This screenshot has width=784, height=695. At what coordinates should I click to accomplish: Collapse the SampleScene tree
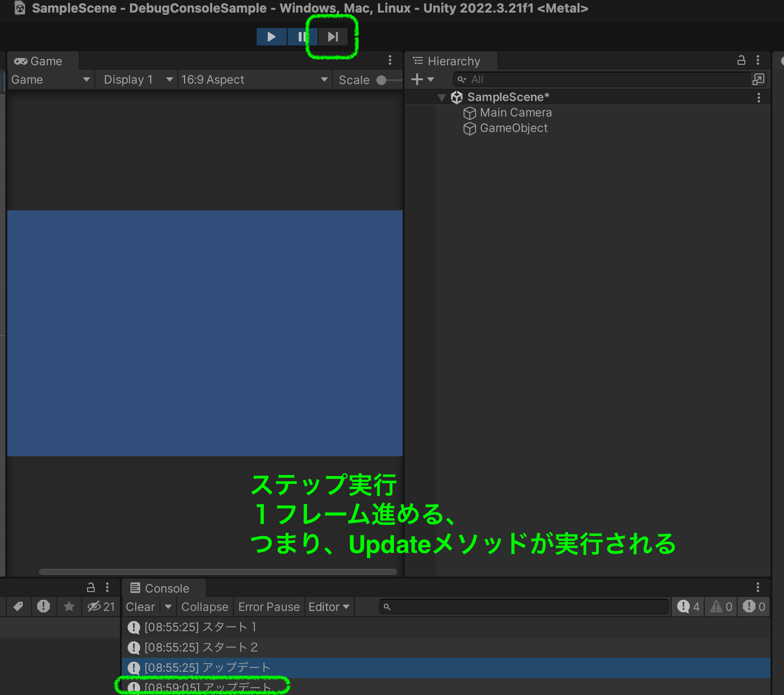click(x=441, y=97)
